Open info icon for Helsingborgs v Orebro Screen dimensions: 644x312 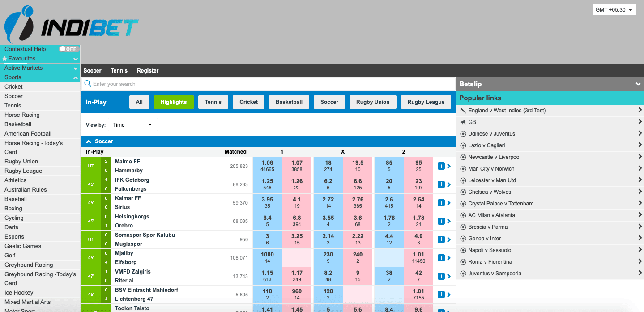pos(441,221)
